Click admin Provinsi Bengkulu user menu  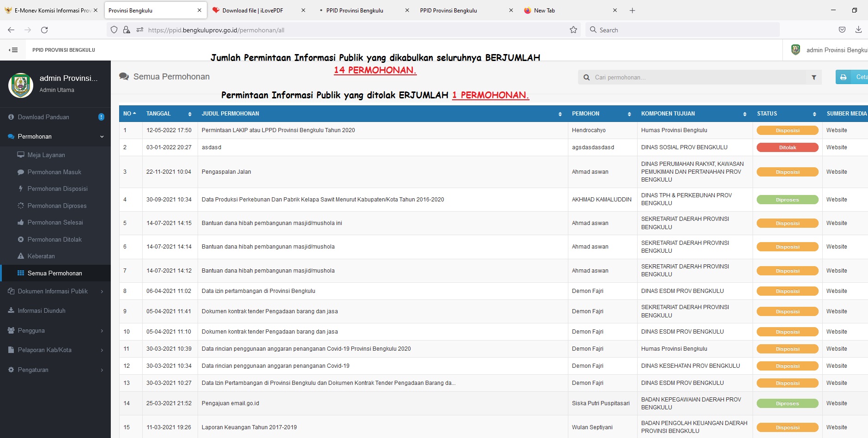click(x=829, y=50)
